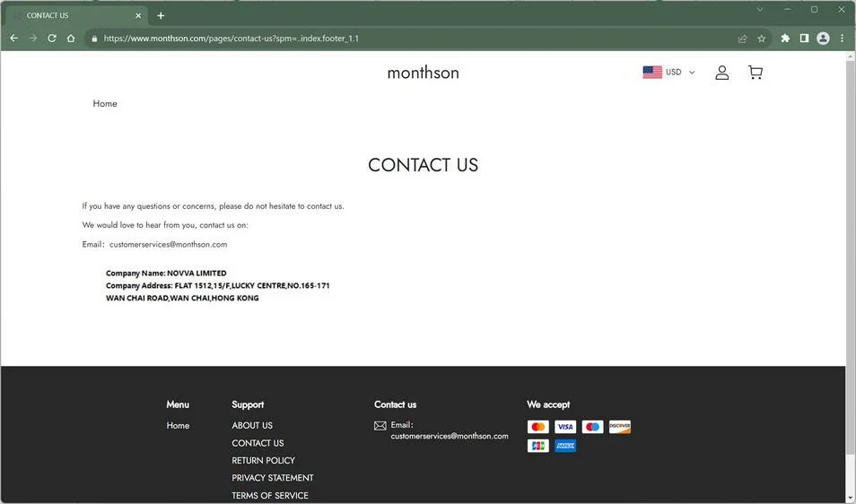This screenshot has width=856, height=504.
Task: Click the JCB payment icon
Action: (x=537, y=446)
